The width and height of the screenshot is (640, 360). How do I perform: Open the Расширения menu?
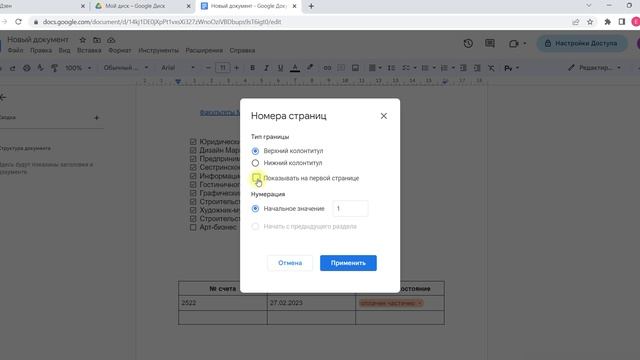(x=204, y=51)
